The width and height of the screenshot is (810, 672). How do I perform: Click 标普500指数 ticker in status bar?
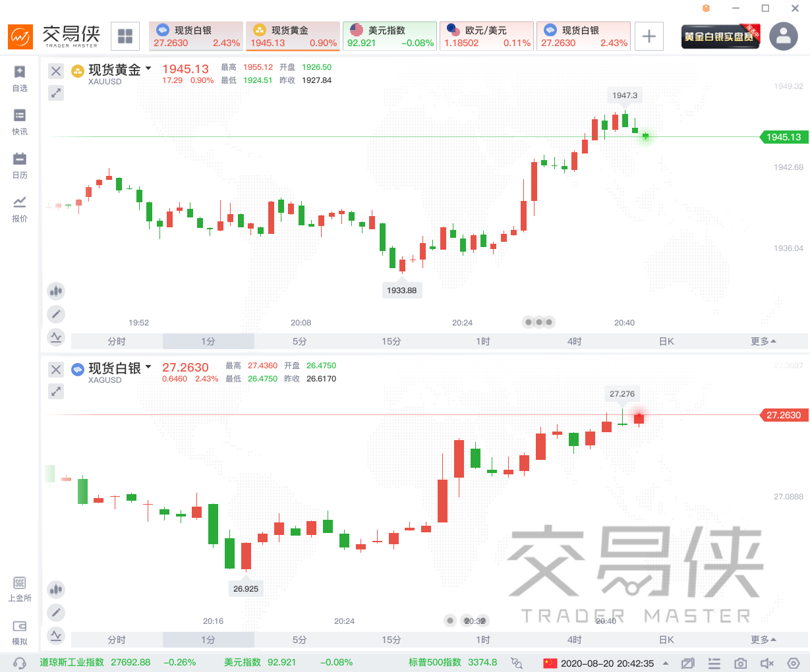tap(453, 663)
